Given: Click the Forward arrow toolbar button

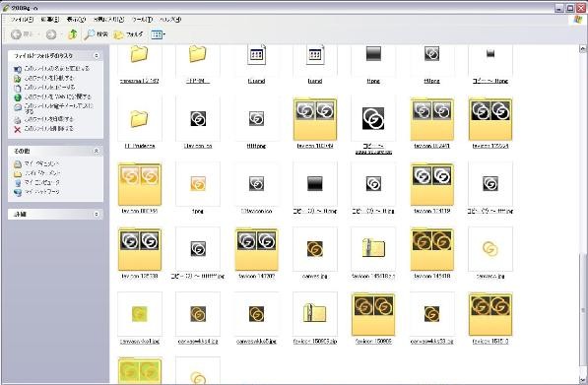Looking at the screenshot, I should [51, 34].
